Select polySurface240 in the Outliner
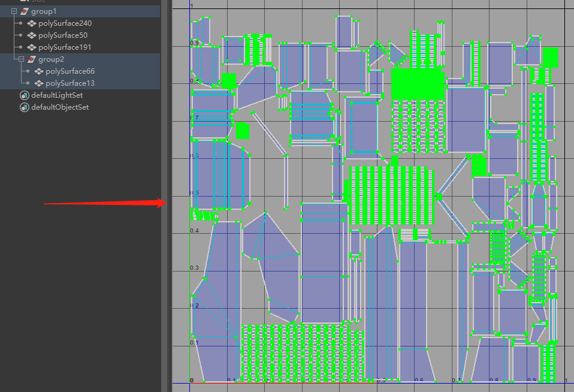The width and height of the screenshot is (574, 392). point(66,23)
